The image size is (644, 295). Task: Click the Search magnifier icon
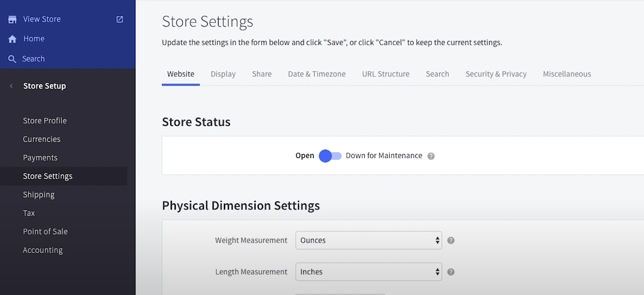pos(12,59)
